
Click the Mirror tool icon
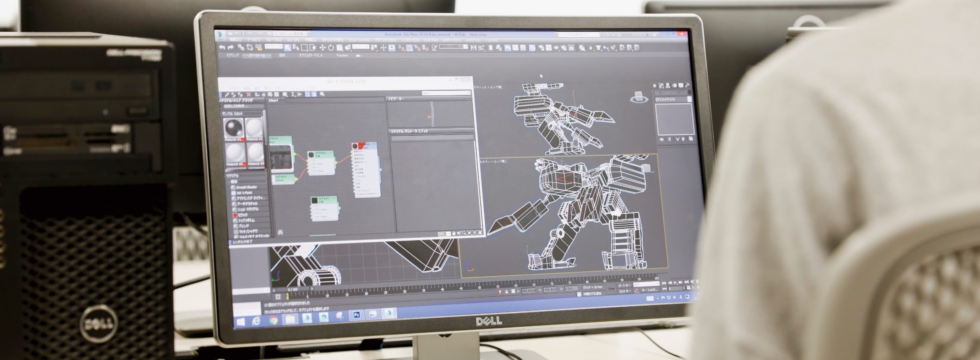473,48
